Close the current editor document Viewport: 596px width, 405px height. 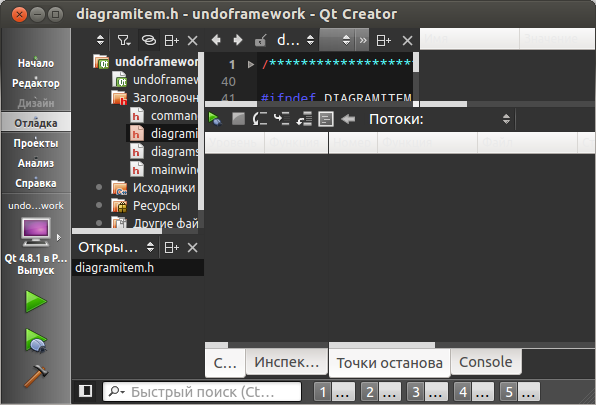pos(407,40)
